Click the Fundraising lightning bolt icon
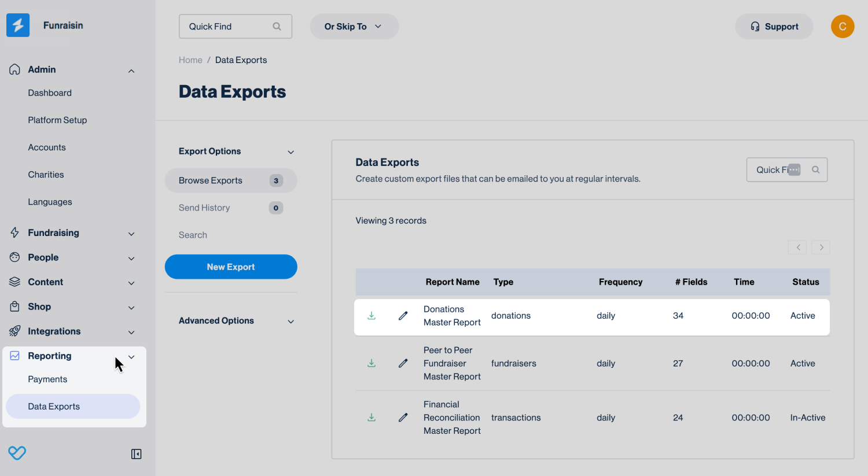Viewport: 868px width, 476px height. (15, 233)
